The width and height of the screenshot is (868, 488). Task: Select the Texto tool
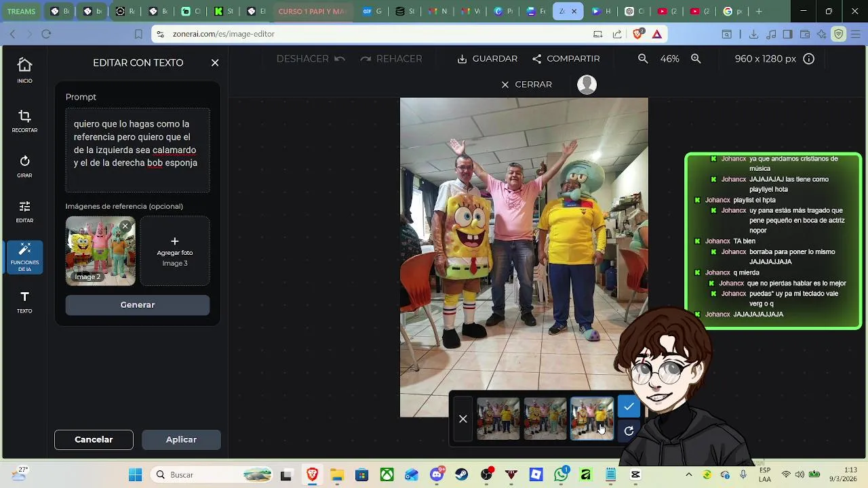24,302
